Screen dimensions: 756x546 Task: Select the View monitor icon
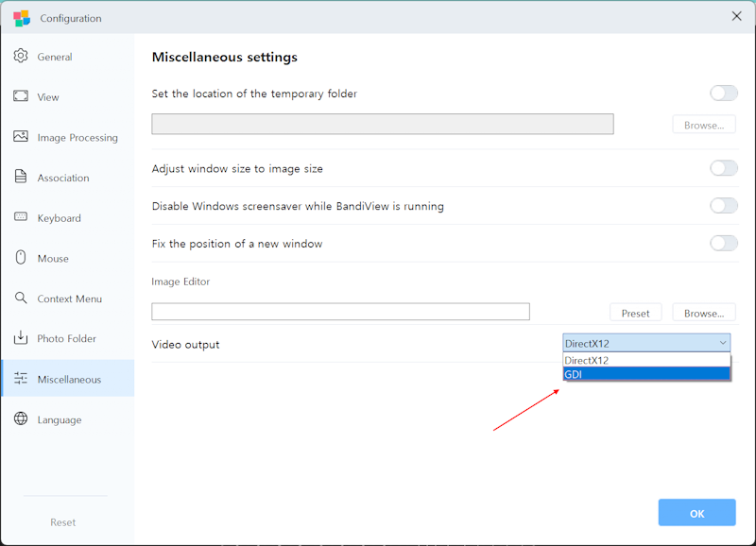21,96
